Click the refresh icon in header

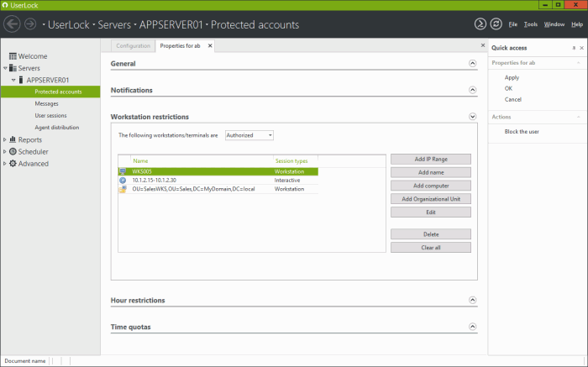click(x=496, y=24)
